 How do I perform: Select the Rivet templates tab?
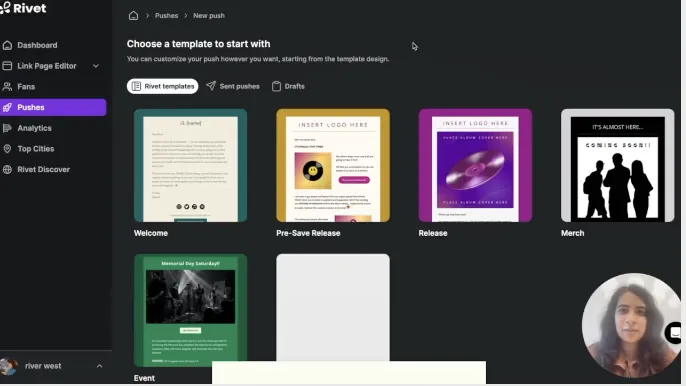(163, 86)
